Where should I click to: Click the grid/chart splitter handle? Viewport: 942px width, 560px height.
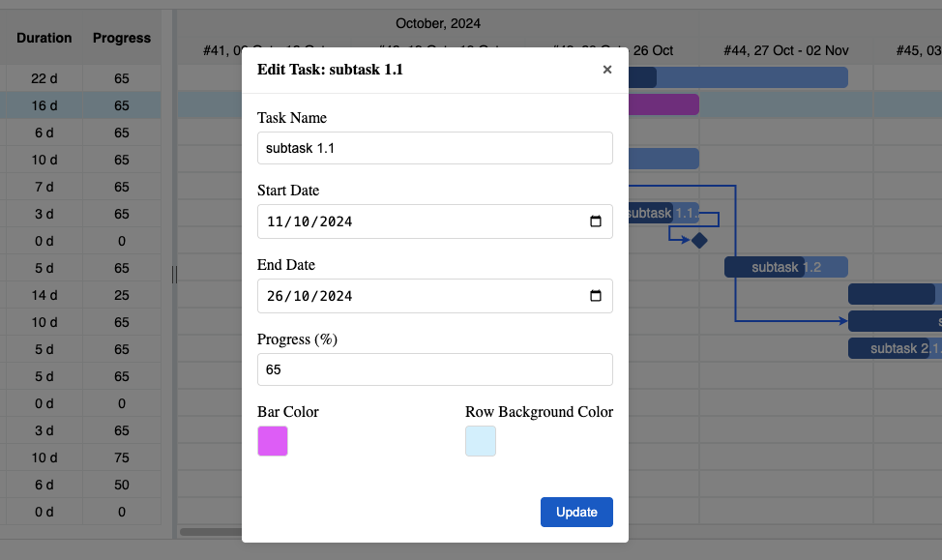click(175, 275)
